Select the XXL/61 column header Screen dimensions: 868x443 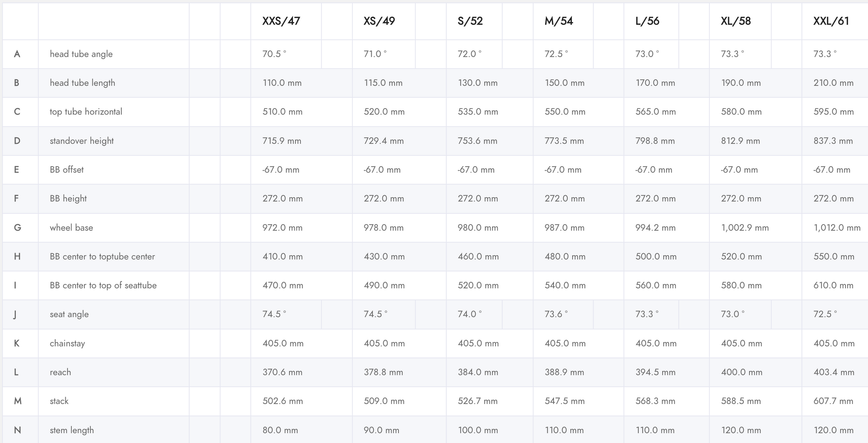[831, 21]
